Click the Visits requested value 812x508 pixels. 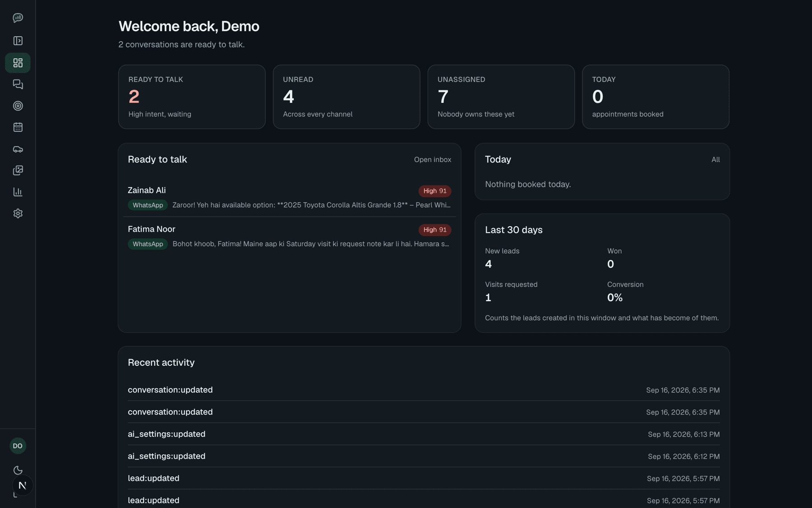[488, 298]
